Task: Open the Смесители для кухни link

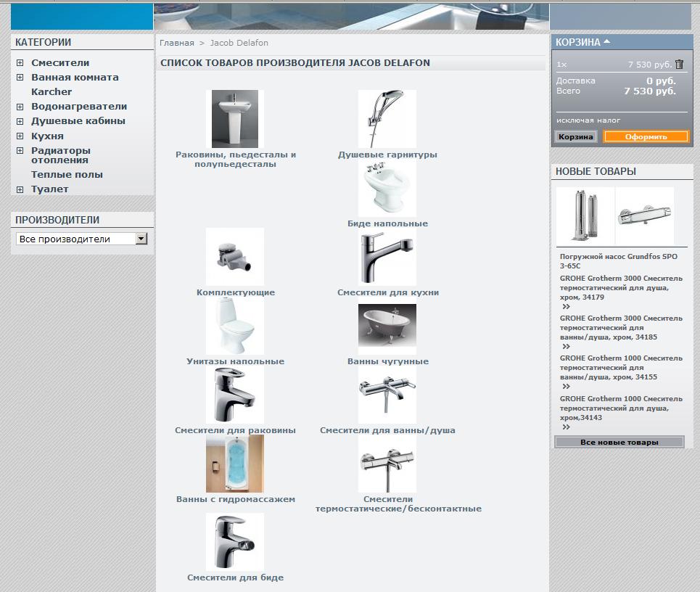Action: click(x=388, y=292)
